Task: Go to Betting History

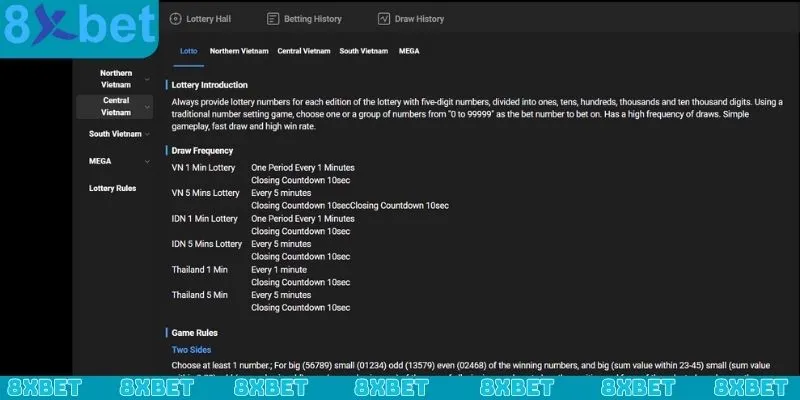Action: [x=313, y=19]
